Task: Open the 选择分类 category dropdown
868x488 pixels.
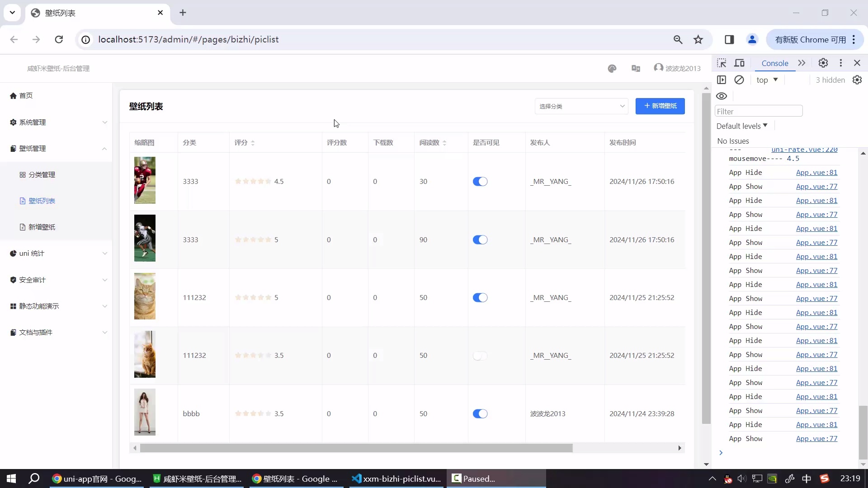Action: click(x=581, y=107)
